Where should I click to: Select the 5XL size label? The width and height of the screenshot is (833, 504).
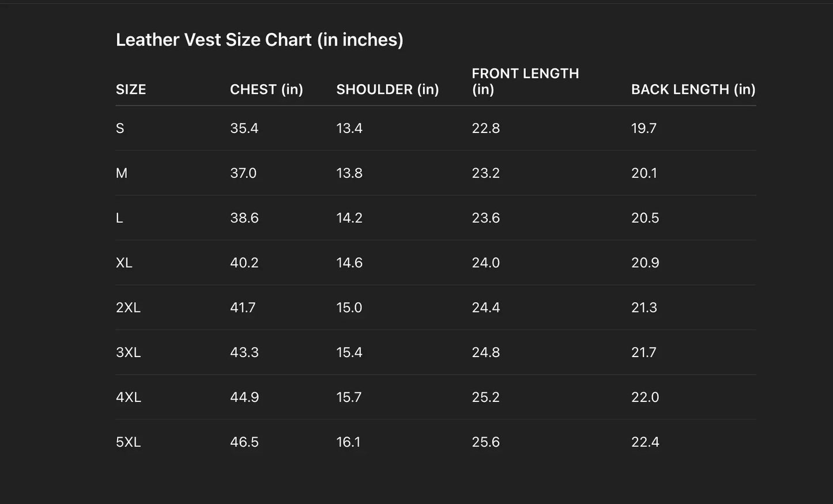click(128, 442)
